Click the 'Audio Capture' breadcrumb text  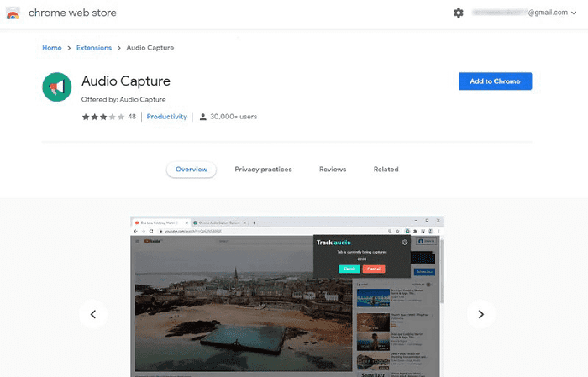point(150,48)
